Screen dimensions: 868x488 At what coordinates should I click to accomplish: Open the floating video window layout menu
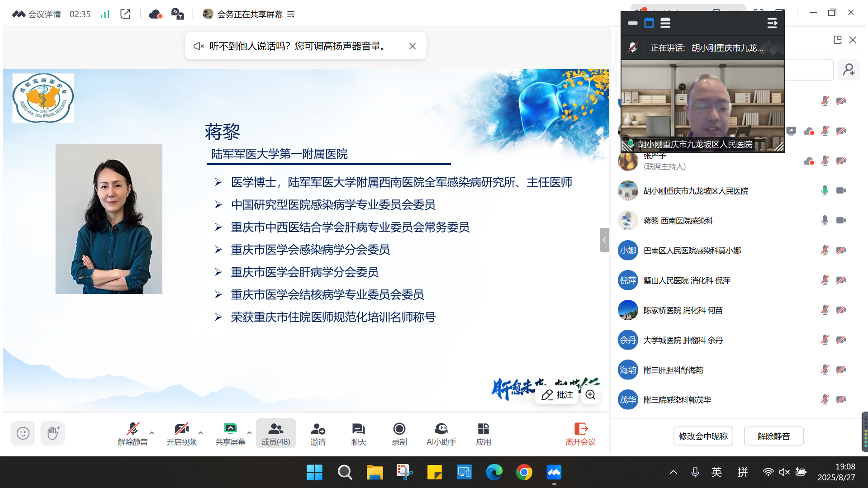click(x=665, y=23)
